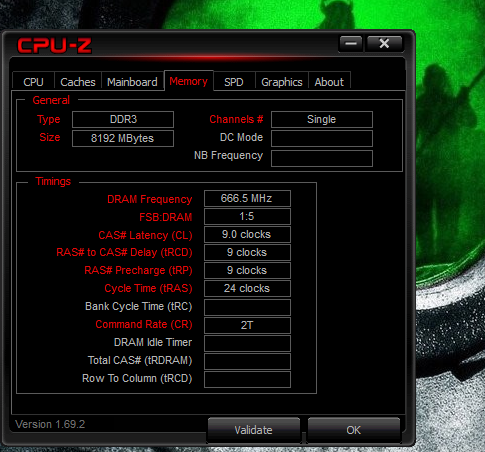This screenshot has height=452, width=485.
Task: Select the Mainboard tab
Action: [132, 81]
